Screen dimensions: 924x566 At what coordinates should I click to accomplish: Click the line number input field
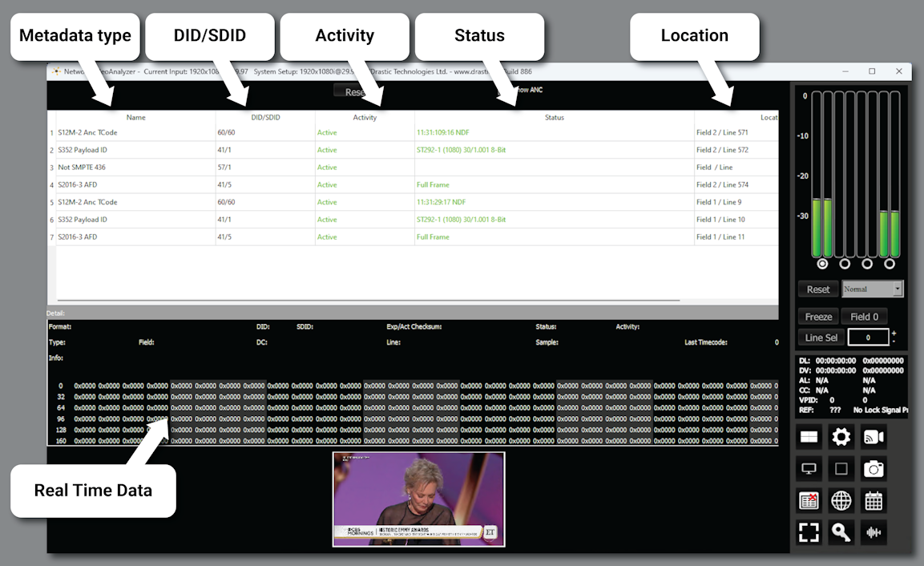(x=868, y=338)
